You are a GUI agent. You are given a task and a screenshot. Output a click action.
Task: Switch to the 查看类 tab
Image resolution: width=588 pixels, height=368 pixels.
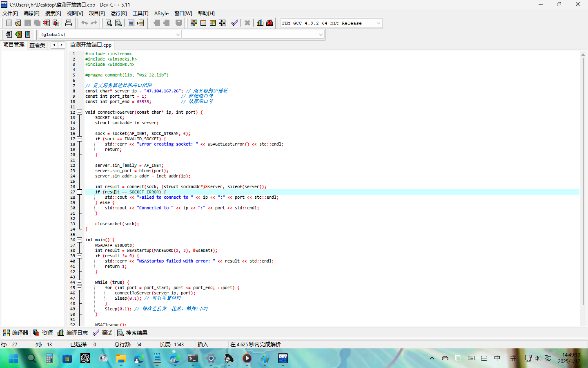pos(37,45)
